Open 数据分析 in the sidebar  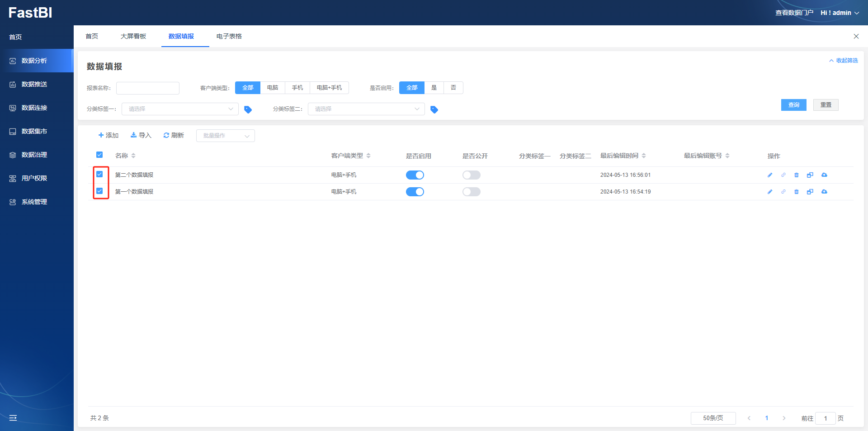point(36,61)
